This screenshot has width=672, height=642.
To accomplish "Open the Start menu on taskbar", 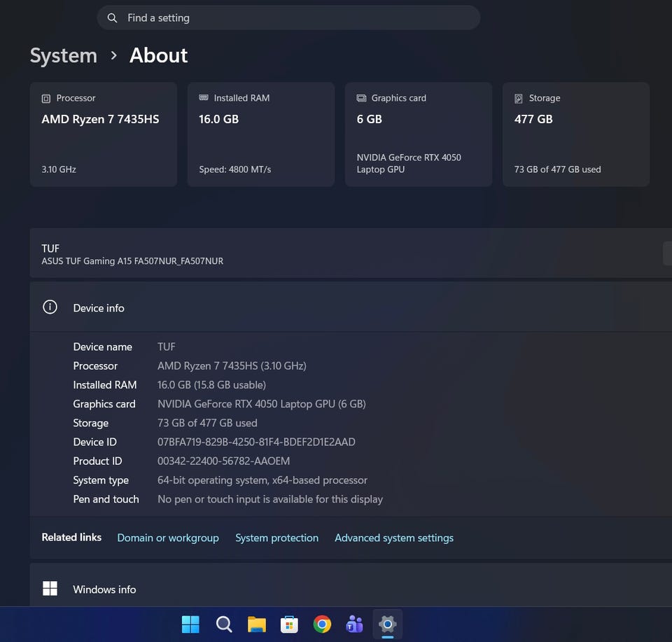I will tap(190, 624).
